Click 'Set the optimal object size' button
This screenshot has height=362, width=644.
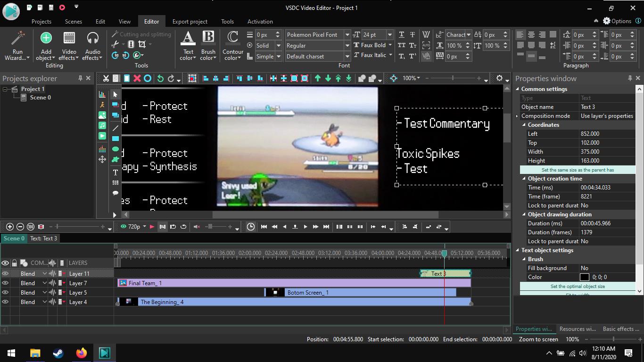pyautogui.click(x=578, y=286)
